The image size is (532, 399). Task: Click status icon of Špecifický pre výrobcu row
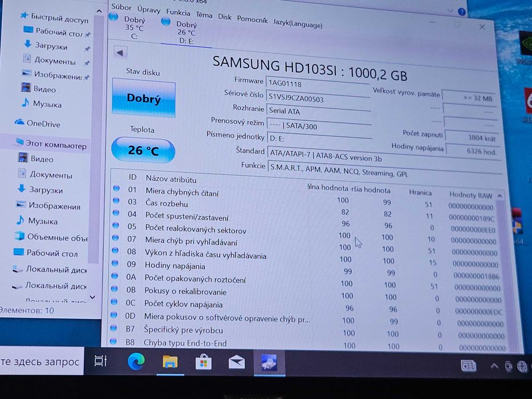click(x=113, y=327)
